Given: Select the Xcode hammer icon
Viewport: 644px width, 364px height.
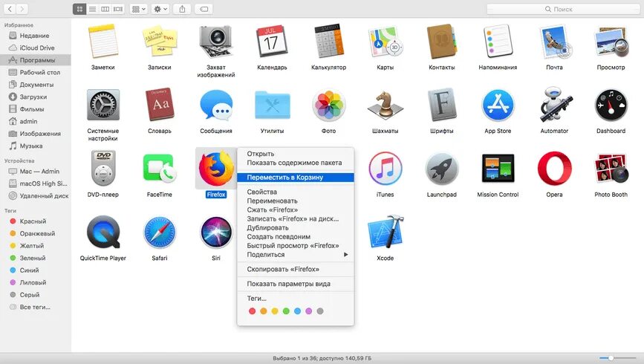Looking at the screenshot, I should pos(386,232).
